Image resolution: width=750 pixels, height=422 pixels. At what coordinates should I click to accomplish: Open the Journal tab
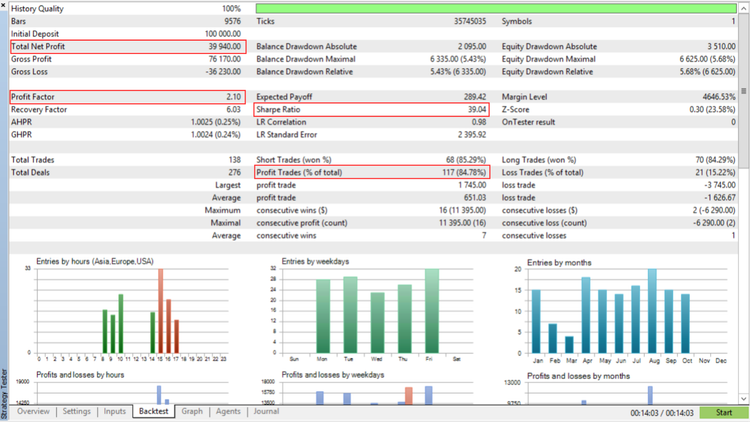pos(266,411)
